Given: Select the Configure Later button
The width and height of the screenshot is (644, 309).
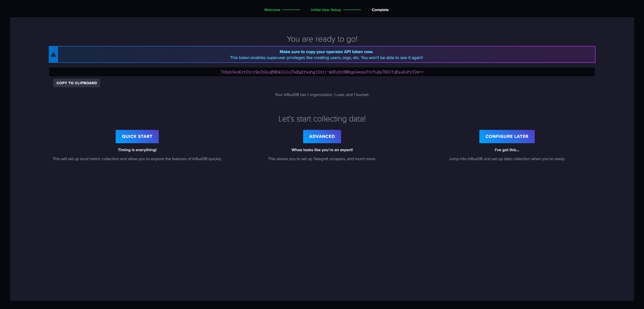Looking at the screenshot, I should point(507,137).
